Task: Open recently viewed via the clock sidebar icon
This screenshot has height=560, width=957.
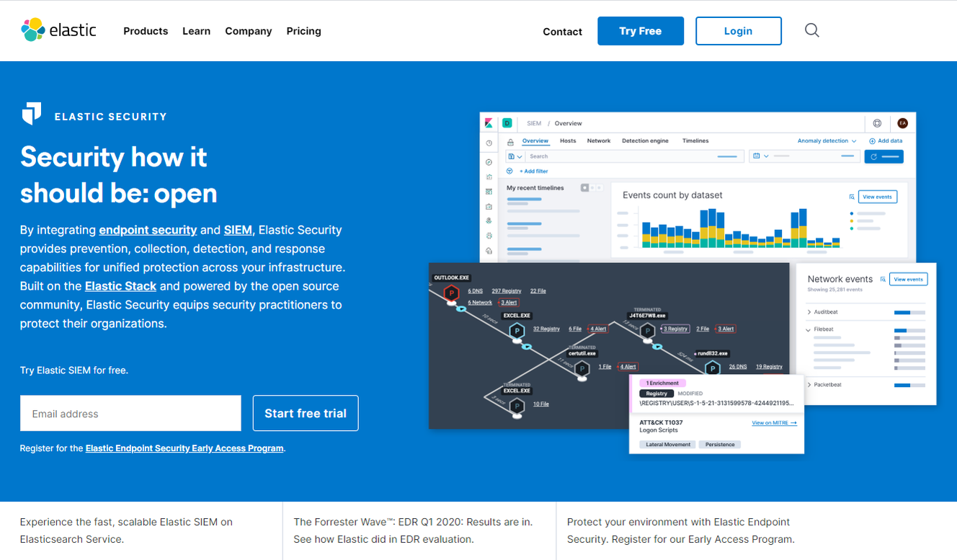Action: (489, 143)
